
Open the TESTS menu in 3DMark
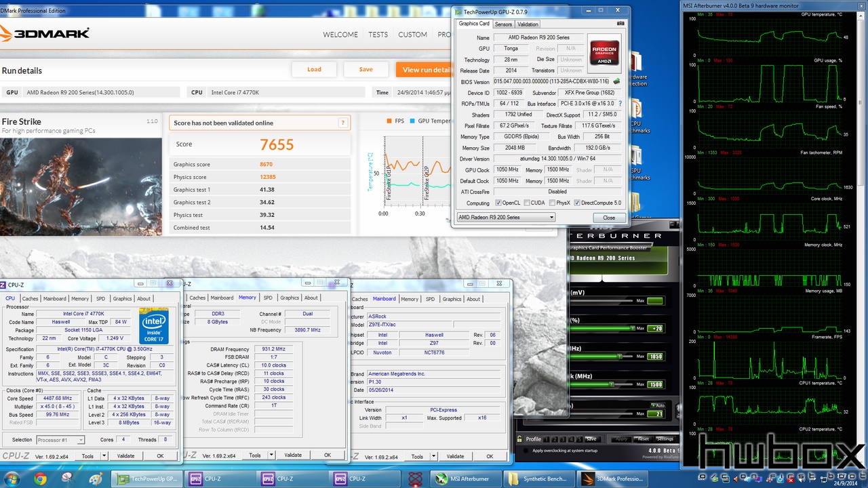click(378, 35)
